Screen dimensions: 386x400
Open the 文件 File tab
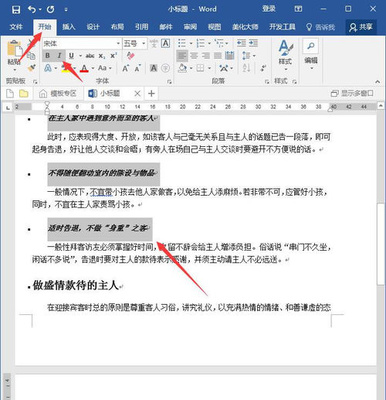15,27
